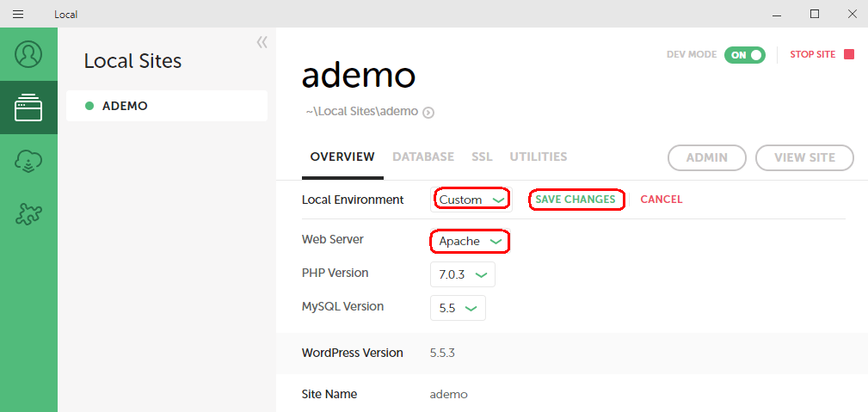Viewport: 868px width, 412px height.
Task: Open the cloud Connect icon
Action: pyautogui.click(x=28, y=161)
